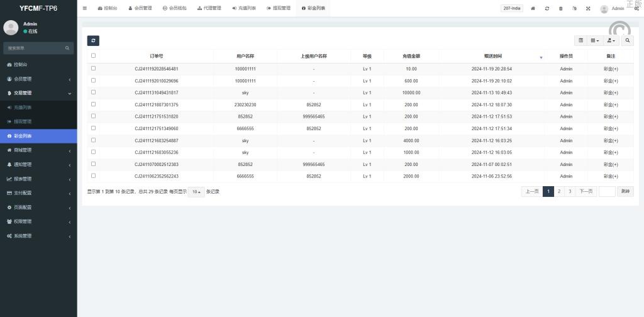Check the select-all checkbox in table header
Screen dimensions: 644x317
point(94,56)
